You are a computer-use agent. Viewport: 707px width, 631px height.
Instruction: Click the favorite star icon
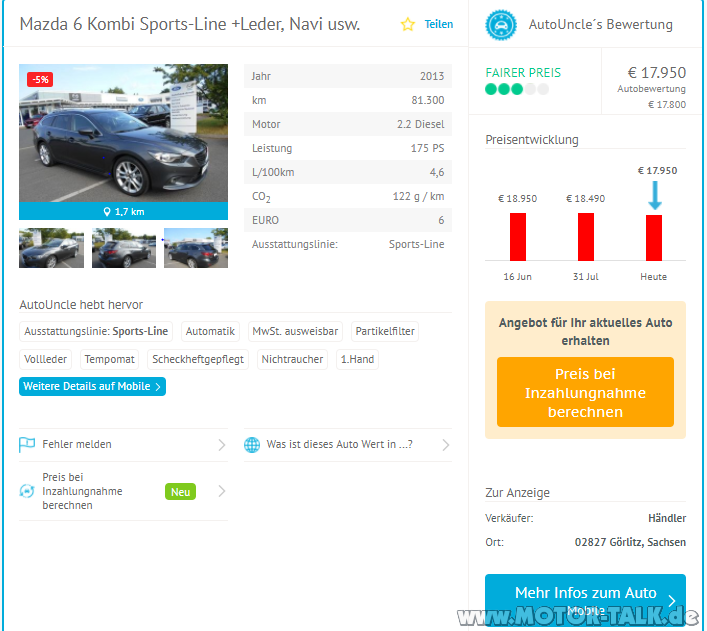407,24
